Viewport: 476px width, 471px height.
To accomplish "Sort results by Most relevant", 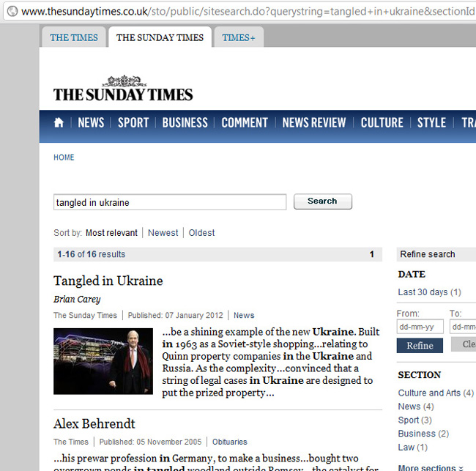I will click(x=111, y=233).
